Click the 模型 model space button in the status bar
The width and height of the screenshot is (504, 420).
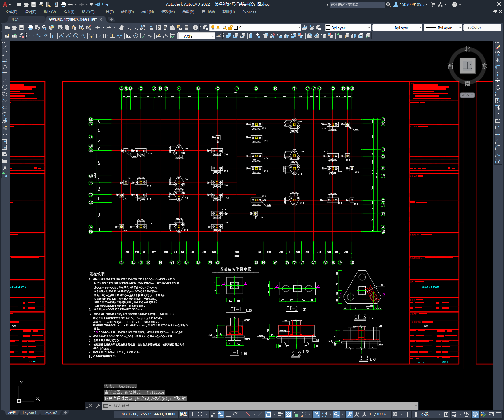coord(184,414)
